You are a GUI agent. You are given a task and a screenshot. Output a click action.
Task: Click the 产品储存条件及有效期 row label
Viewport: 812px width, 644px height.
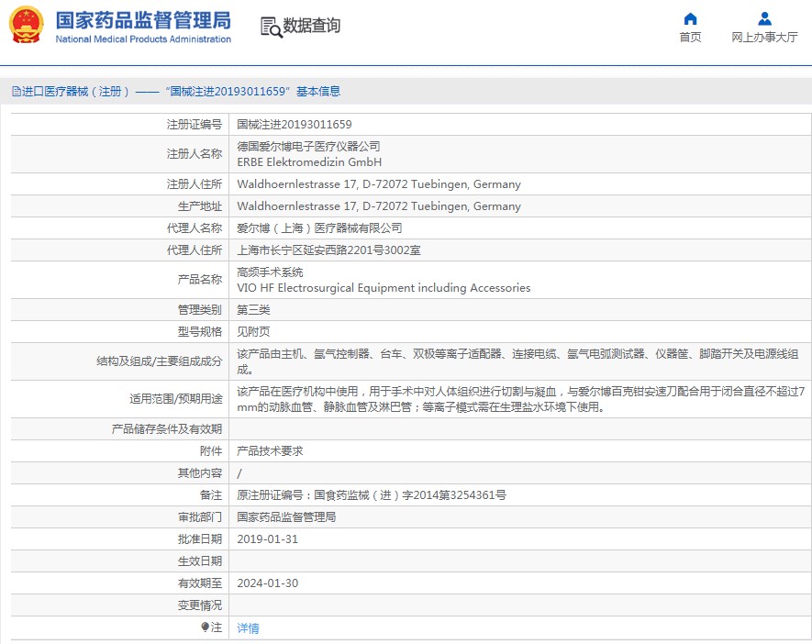167,429
